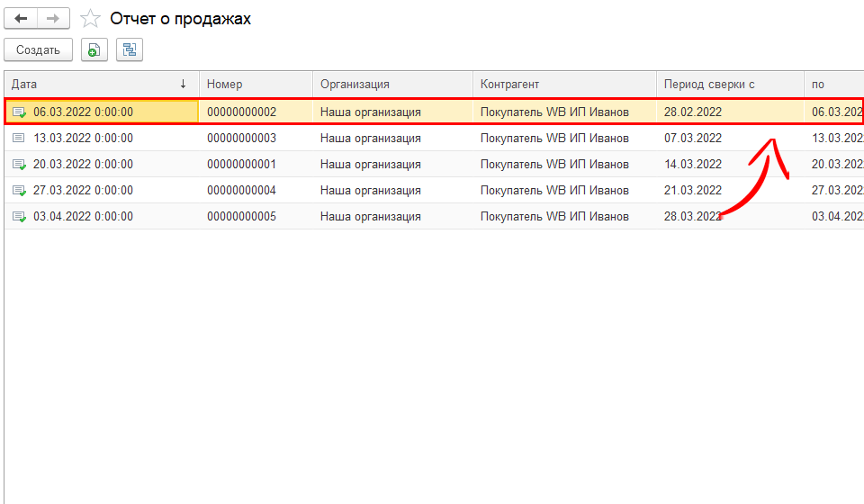This screenshot has width=864, height=504.
Task: Click Покупатель WB ИП Иванов in last row
Action: [x=554, y=217]
